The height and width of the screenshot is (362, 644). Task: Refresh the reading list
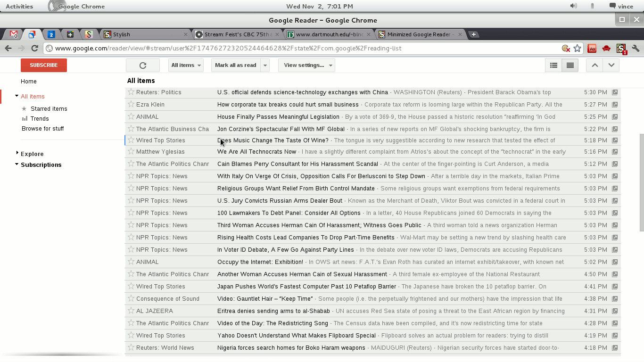[x=142, y=65]
